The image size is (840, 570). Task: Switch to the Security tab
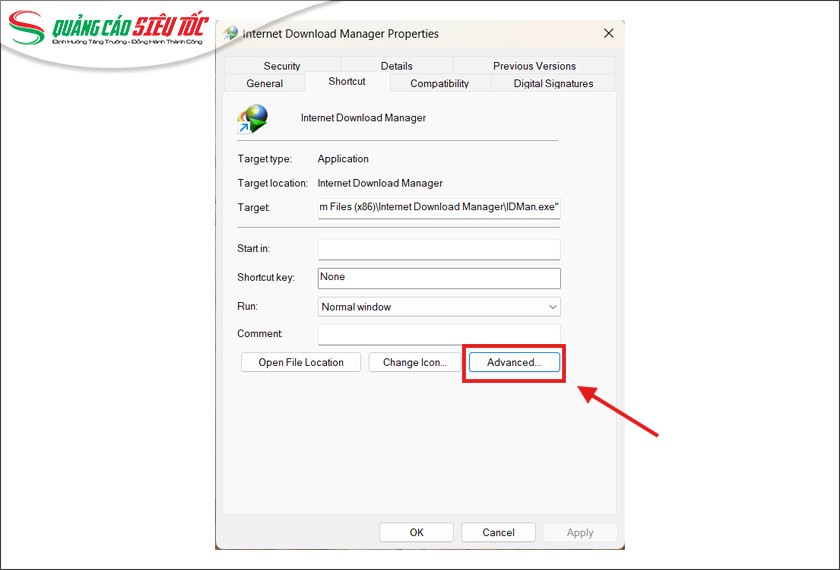[x=282, y=66]
